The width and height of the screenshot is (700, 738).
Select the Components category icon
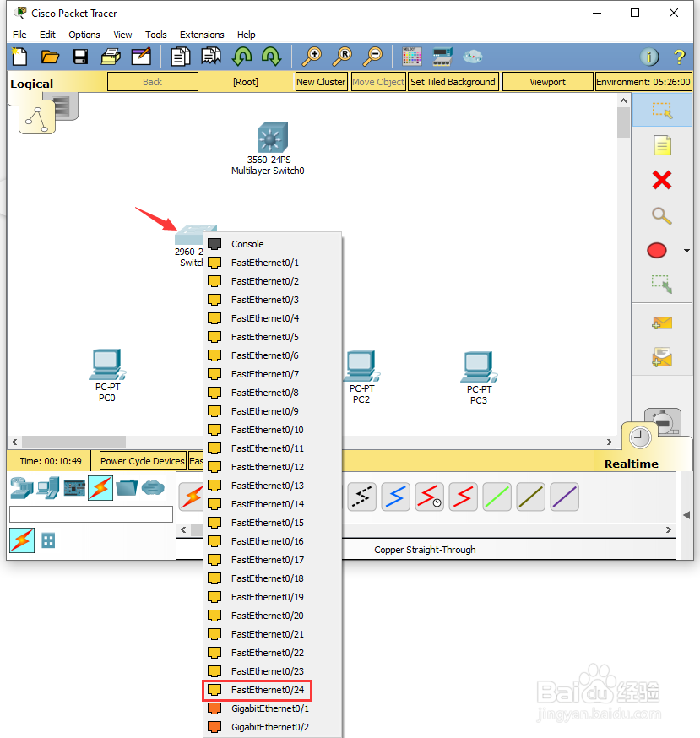(74, 488)
